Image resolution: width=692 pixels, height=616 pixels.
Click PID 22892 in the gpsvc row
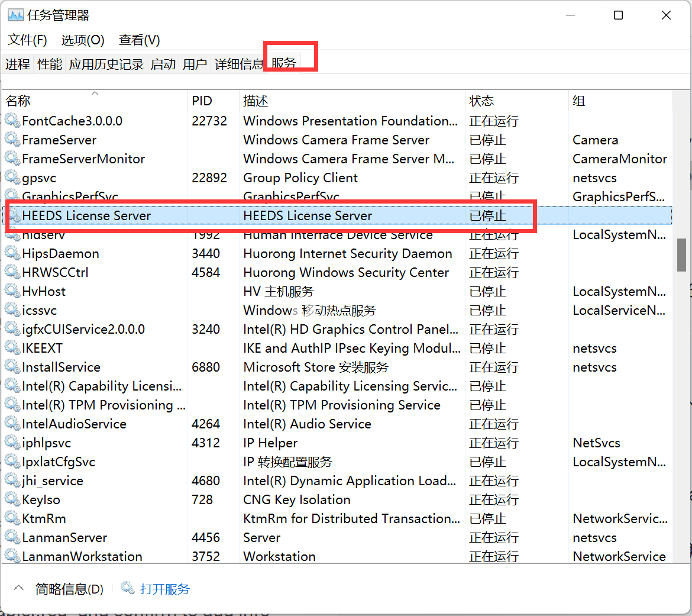pos(209,178)
